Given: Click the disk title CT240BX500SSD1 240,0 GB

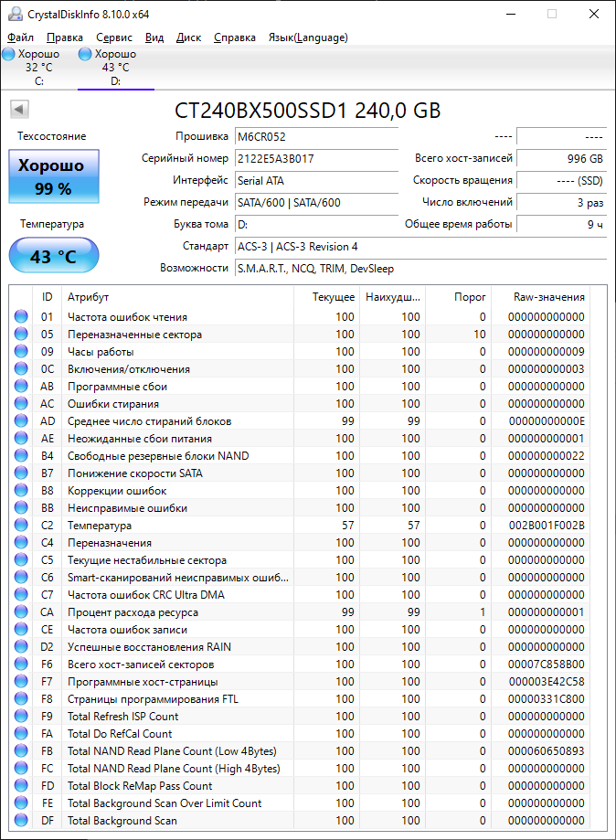Looking at the screenshot, I should pyautogui.click(x=307, y=111).
